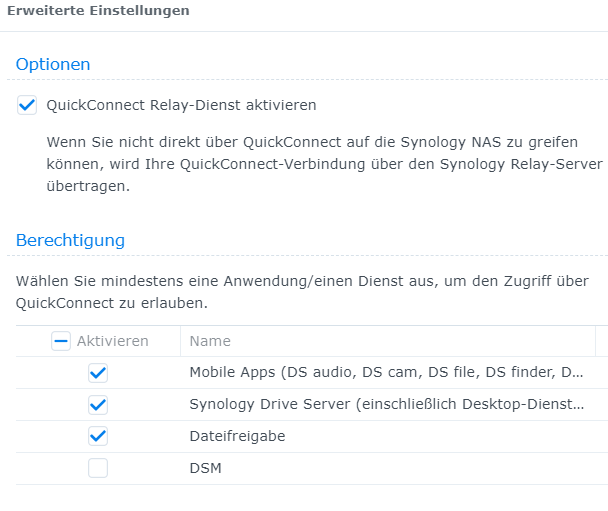Click the 'Aktivieren' column header label
The width and height of the screenshot is (608, 511).
112,341
